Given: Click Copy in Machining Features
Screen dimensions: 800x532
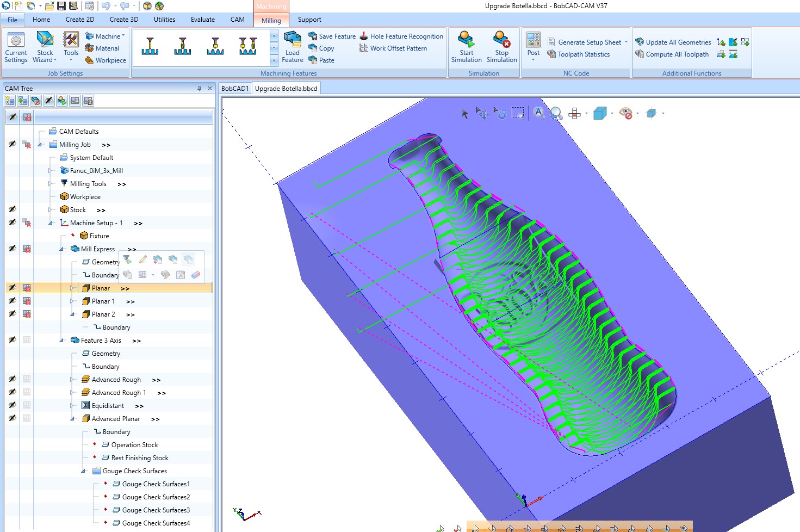Looking at the screenshot, I should tap(321, 48).
